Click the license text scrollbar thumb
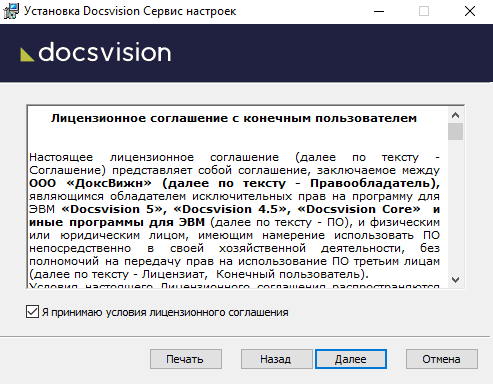The height and width of the screenshot is (384, 493). pos(455,132)
